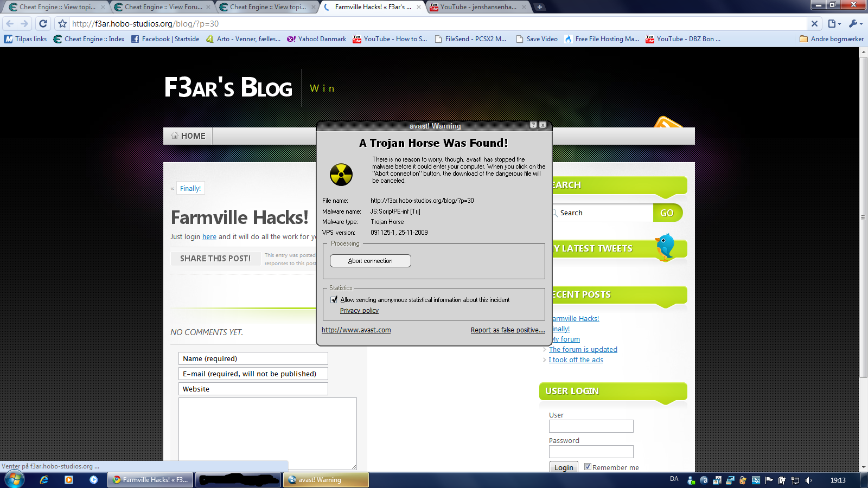Open the HOME menu on the blog

[188, 136]
